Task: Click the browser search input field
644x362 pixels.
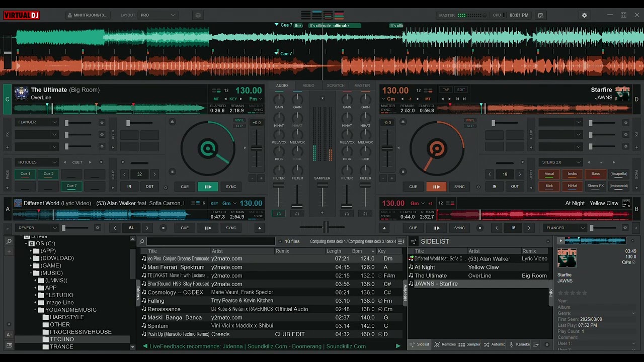Action: [x=211, y=241]
